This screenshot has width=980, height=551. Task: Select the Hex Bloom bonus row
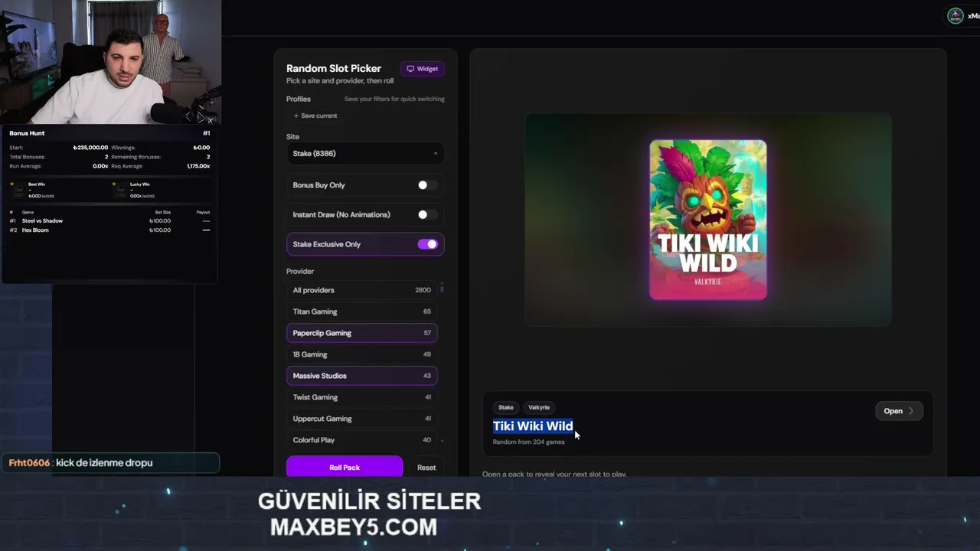coord(109,230)
